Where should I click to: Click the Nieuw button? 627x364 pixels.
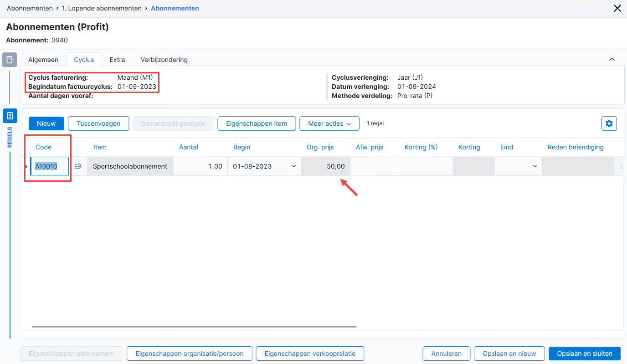46,123
